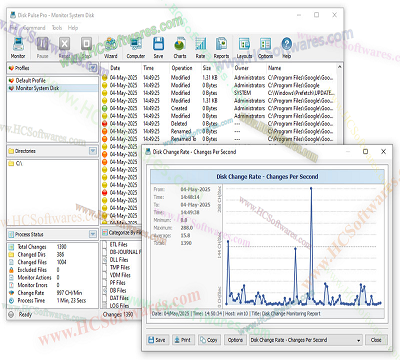
Task: Open the Options icon in main toolbar
Action: (x=265, y=47)
